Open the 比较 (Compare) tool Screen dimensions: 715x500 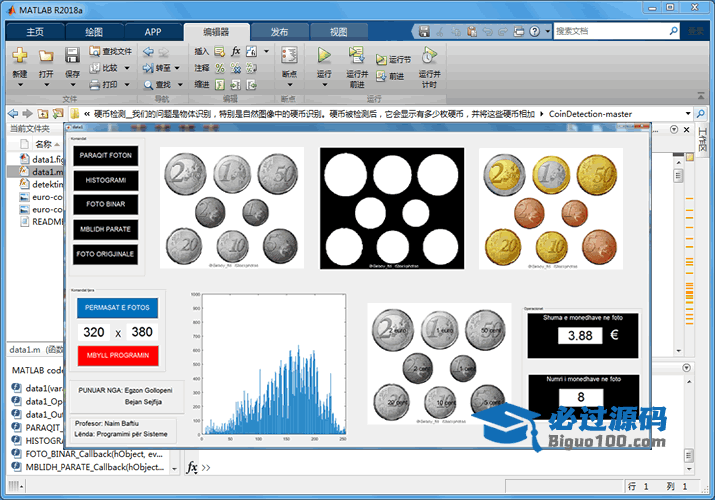point(104,68)
